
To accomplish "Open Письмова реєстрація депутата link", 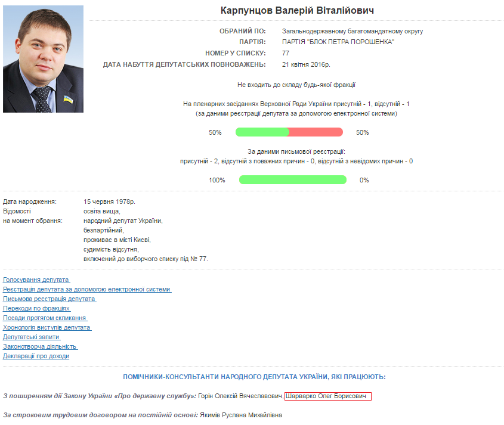I will click(50, 299).
